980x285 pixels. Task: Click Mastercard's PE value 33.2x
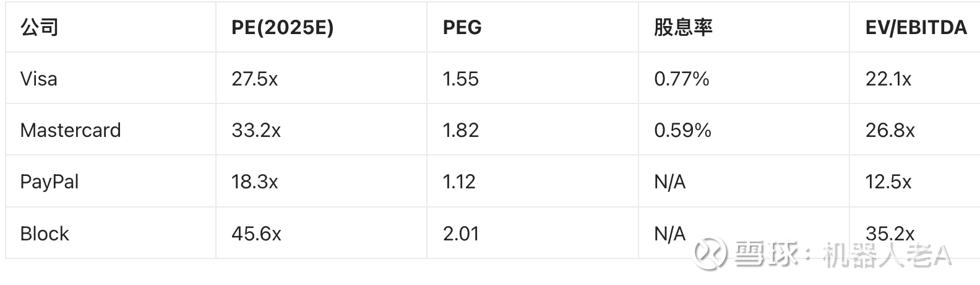pos(256,130)
